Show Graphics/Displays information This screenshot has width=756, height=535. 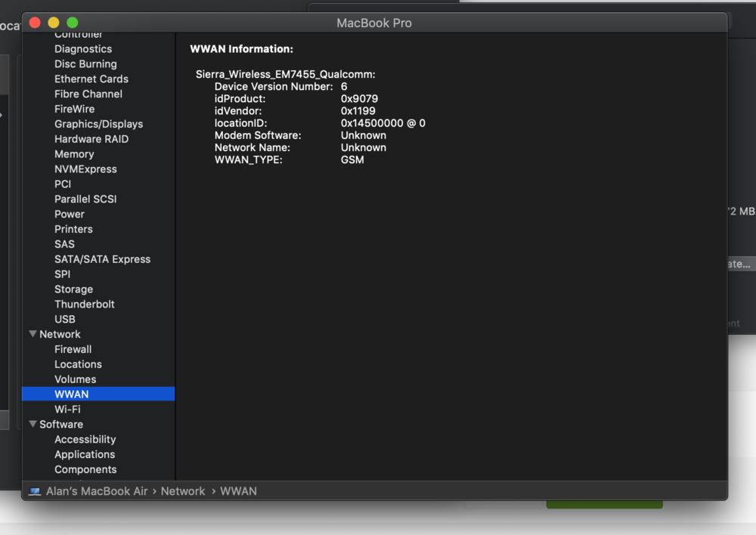click(x=98, y=124)
